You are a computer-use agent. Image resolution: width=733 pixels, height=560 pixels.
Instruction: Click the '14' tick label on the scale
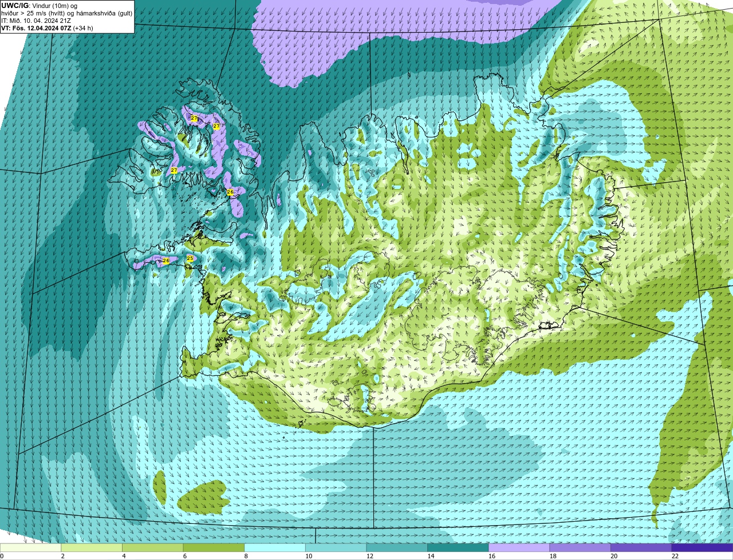point(431,556)
